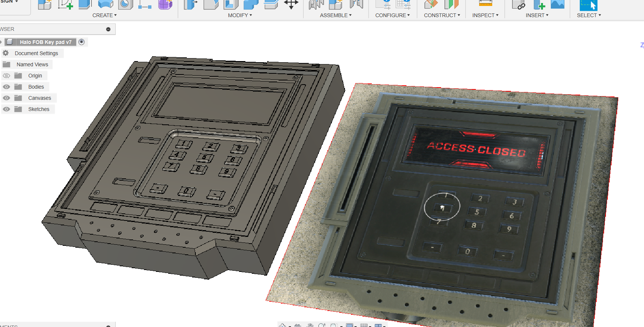Select the Combine tool

click(251, 4)
